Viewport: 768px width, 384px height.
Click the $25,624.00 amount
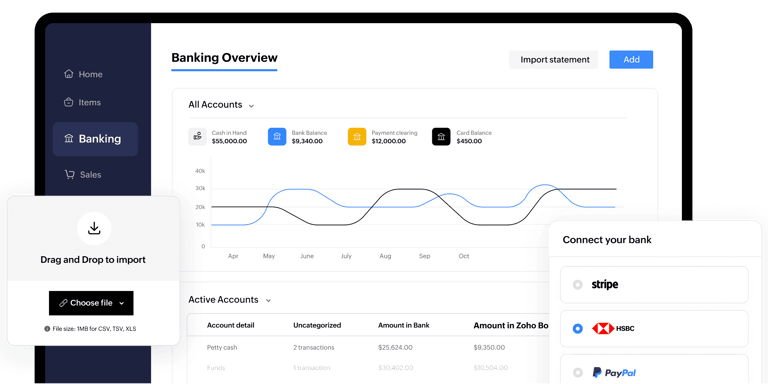395,347
